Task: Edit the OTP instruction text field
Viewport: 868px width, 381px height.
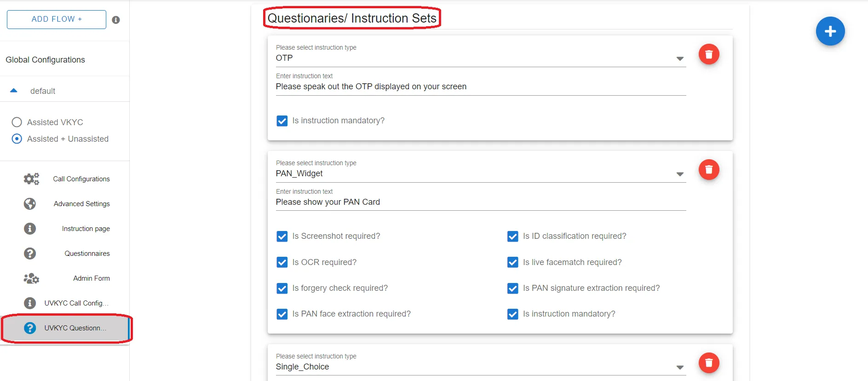Action: tap(481, 87)
